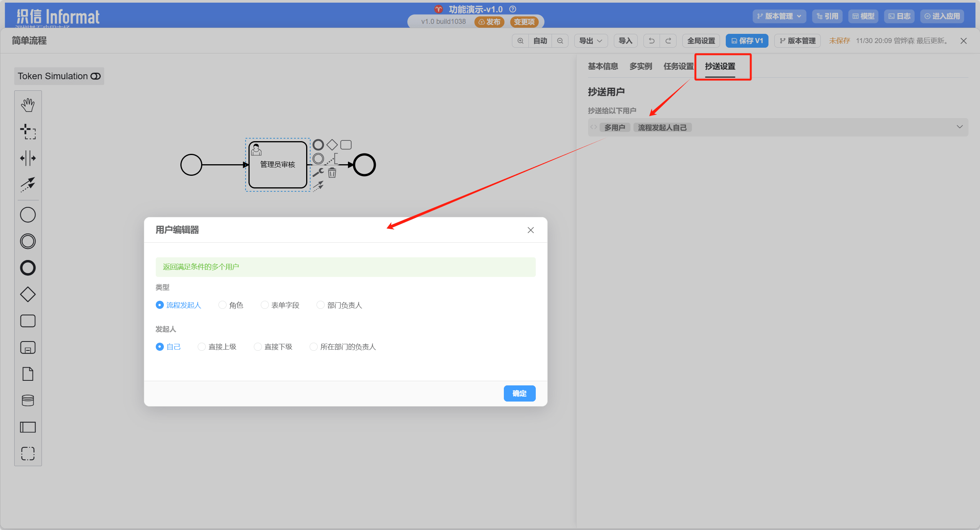The width and height of the screenshot is (980, 530).
Task: Activate the lasso selection tool
Action: 28,132
